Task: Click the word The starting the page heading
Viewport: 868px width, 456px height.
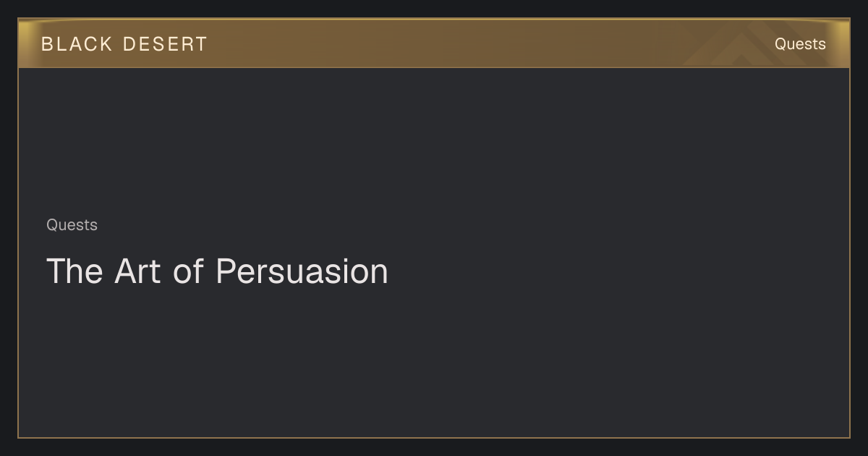Action: pos(75,271)
